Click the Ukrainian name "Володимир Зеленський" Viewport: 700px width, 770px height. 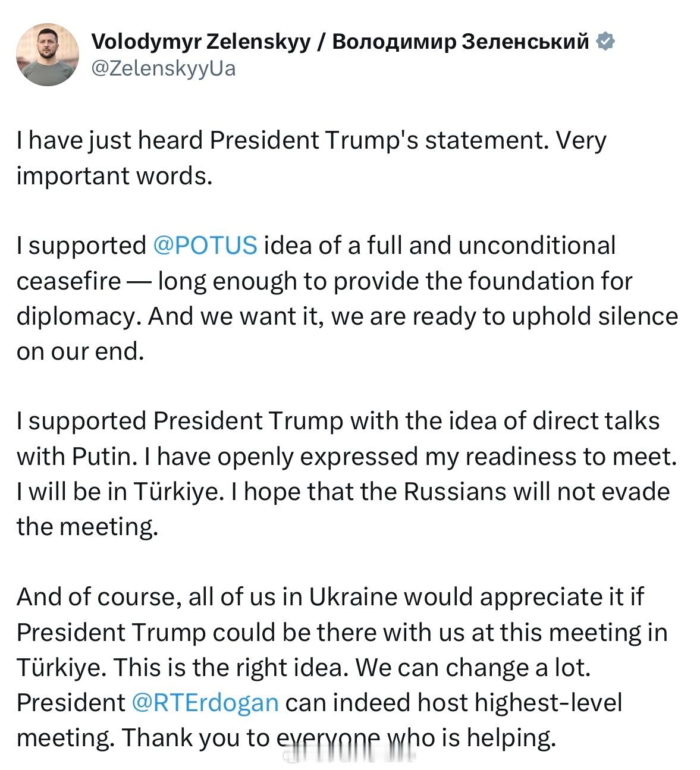(x=460, y=42)
